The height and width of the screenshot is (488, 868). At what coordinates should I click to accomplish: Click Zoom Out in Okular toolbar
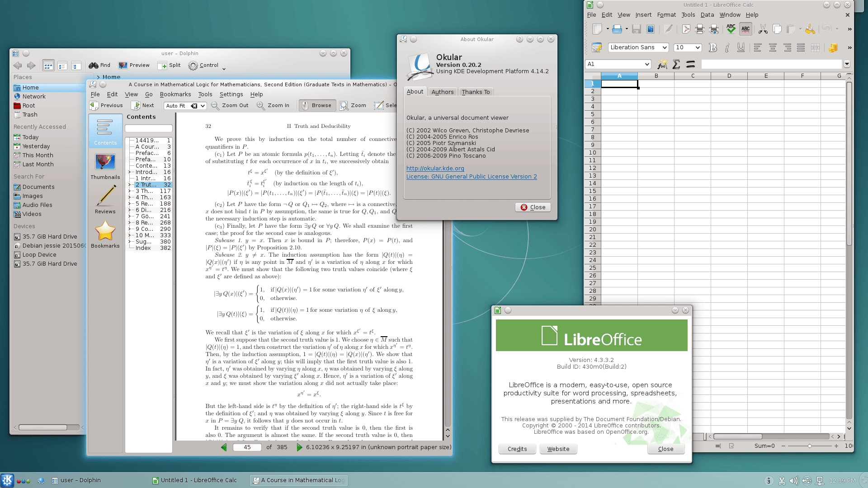point(230,106)
